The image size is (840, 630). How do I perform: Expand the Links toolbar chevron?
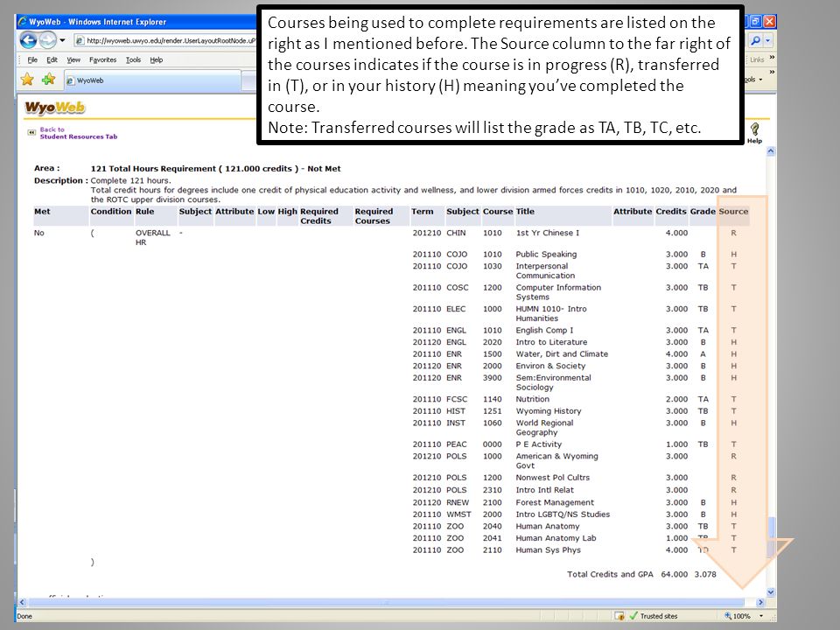click(772, 58)
